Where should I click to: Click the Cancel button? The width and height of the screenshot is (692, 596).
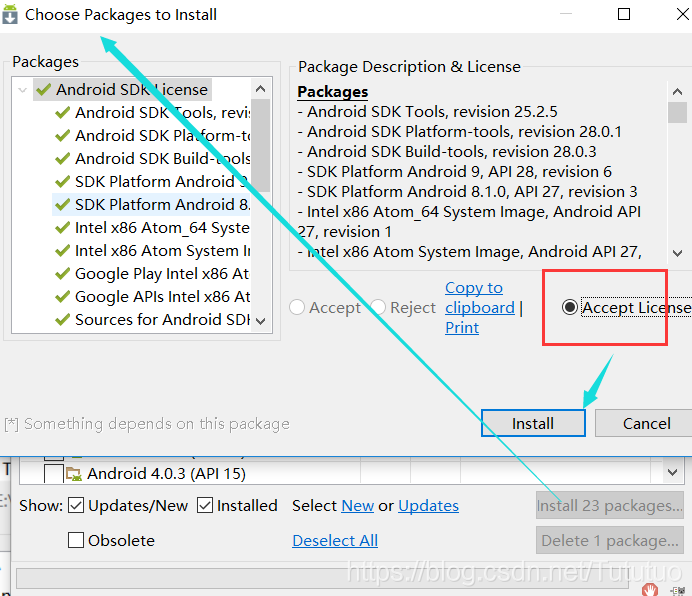646,423
